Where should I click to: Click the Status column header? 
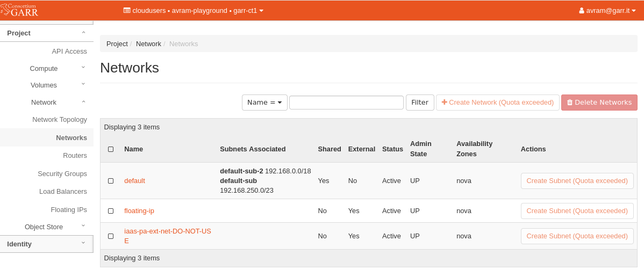pos(392,149)
